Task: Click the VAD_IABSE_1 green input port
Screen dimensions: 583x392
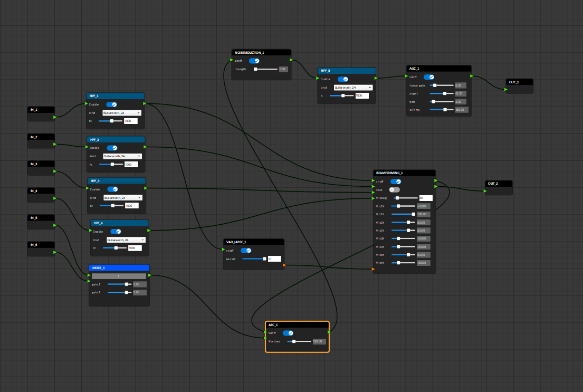Action: tap(224, 250)
